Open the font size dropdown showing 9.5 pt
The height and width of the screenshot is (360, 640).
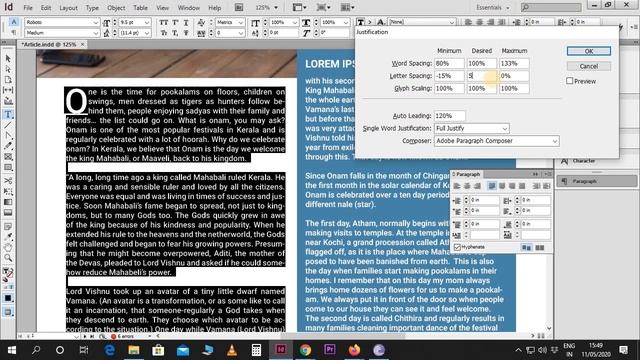(147, 22)
